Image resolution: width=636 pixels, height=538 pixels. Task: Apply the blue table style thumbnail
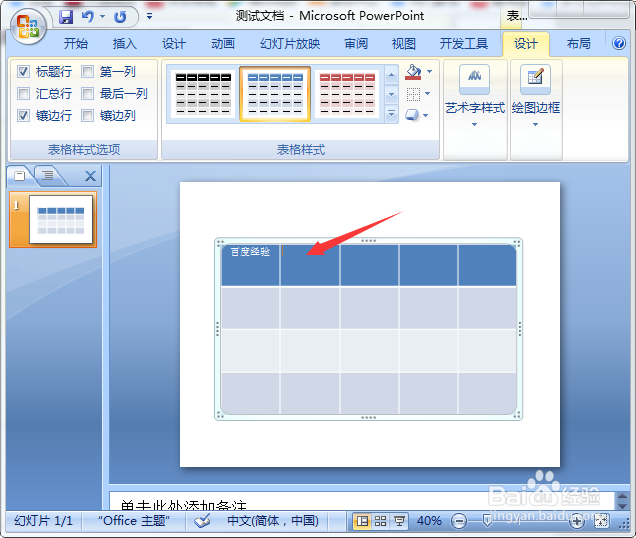[x=275, y=94]
